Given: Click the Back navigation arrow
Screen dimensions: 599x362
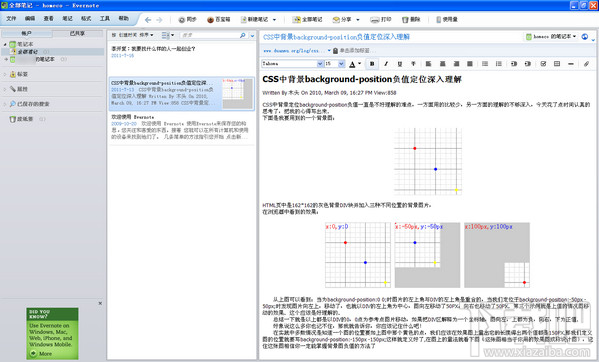Looking at the screenshot, I should (148, 20).
